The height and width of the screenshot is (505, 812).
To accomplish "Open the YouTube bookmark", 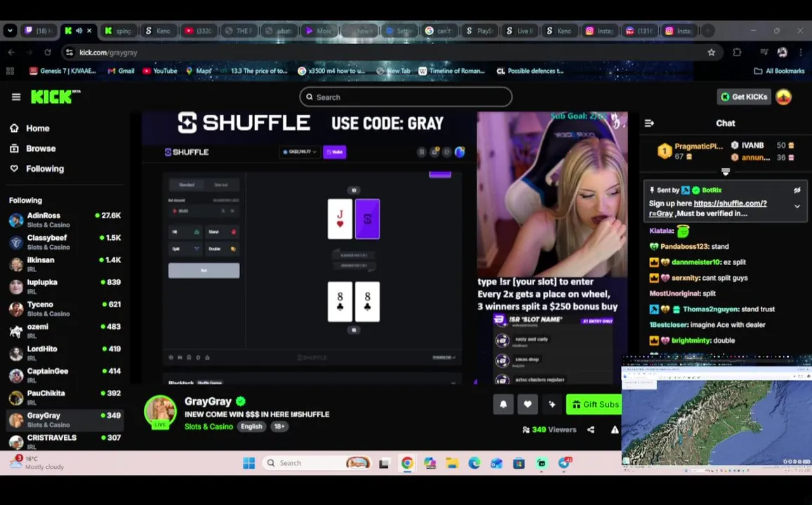I will pos(159,71).
